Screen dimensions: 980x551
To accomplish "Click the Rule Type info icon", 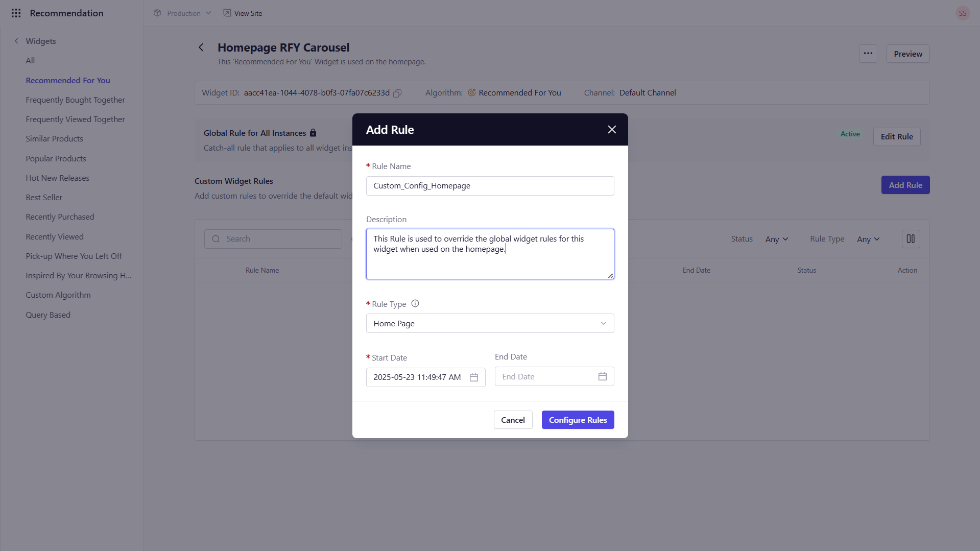I will coord(415,303).
